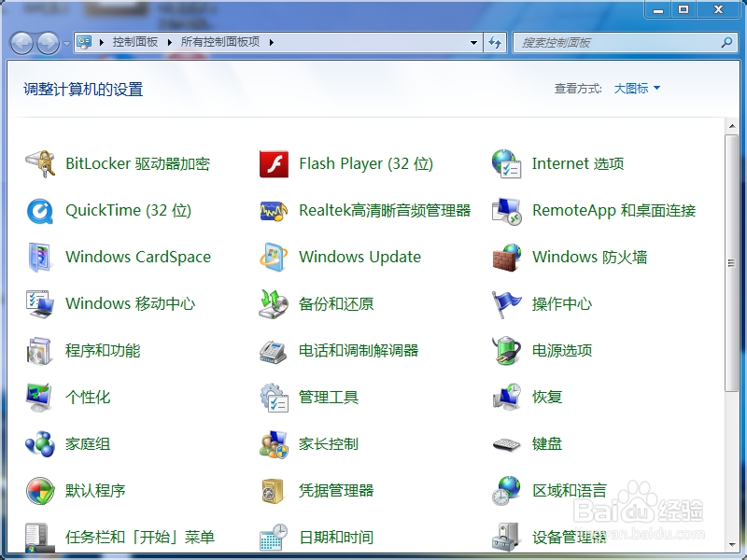The image size is (747, 560).
Task: Click the 管理工具 text link
Action: point(329,398)
